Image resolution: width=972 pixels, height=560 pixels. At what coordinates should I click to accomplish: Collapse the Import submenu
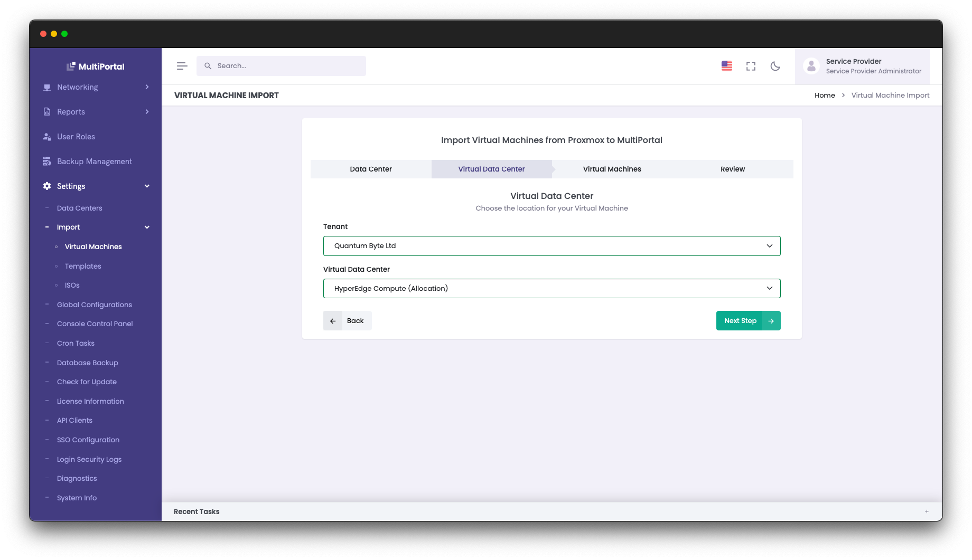click(x=147, y=227)
